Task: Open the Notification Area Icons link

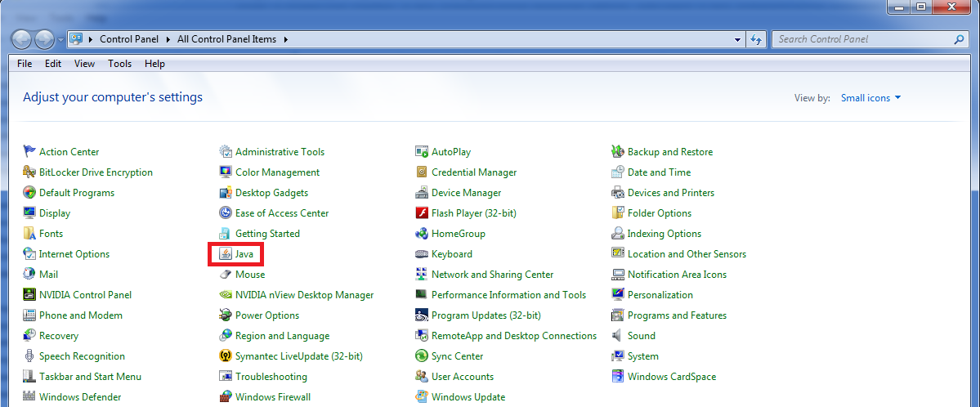Action: point(677,275)
